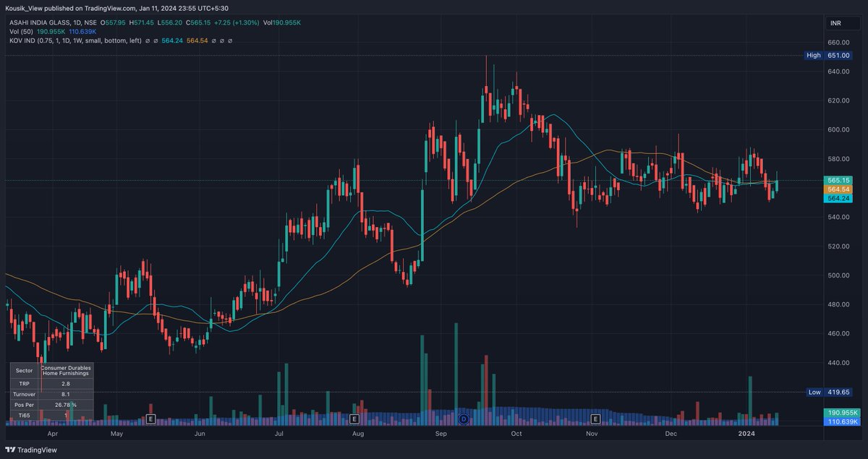Click the dividend D marker near September

pos(464,419)
